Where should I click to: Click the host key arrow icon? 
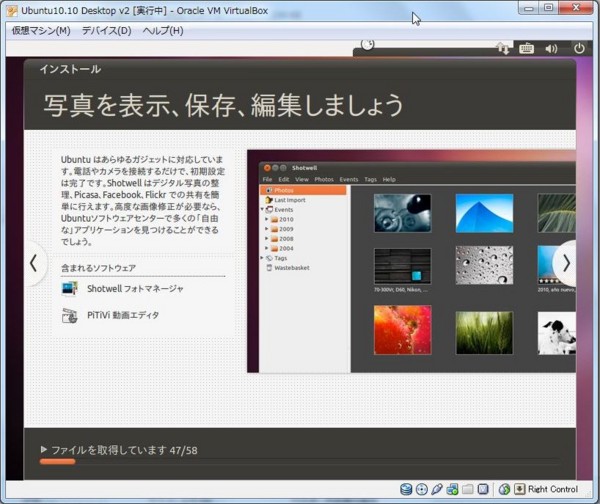520,489
